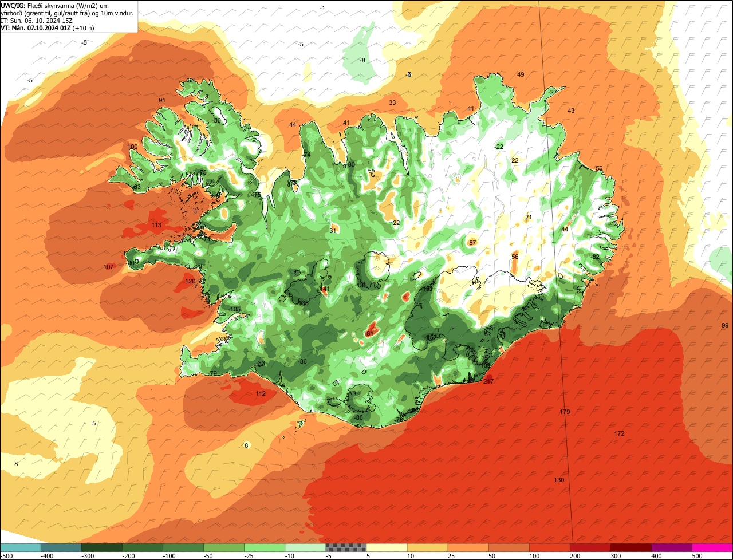Click the value 181 in the southern highlands
Viewport: 733px width, 560px height.
point(369,333)
